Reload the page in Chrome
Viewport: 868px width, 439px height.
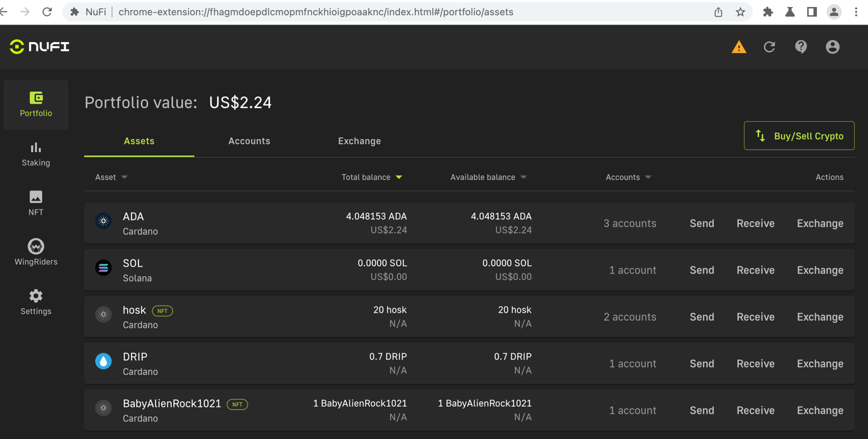[47, 12]
